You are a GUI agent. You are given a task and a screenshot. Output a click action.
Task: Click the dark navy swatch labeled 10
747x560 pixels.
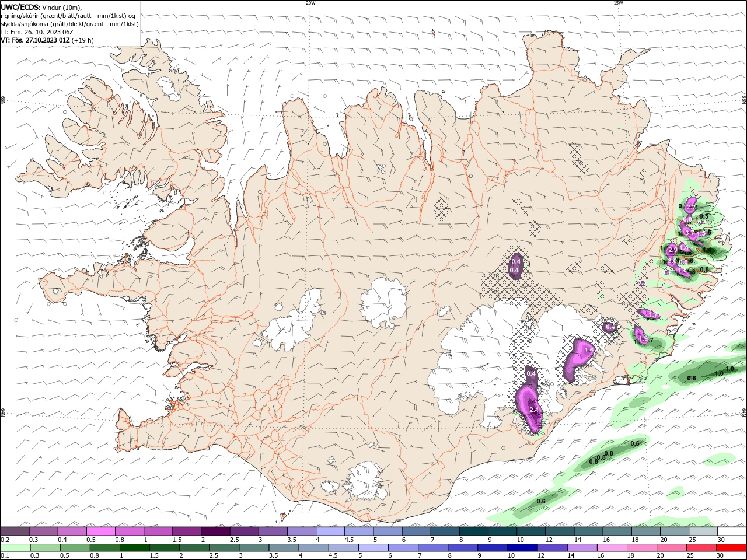coord(522,548)
